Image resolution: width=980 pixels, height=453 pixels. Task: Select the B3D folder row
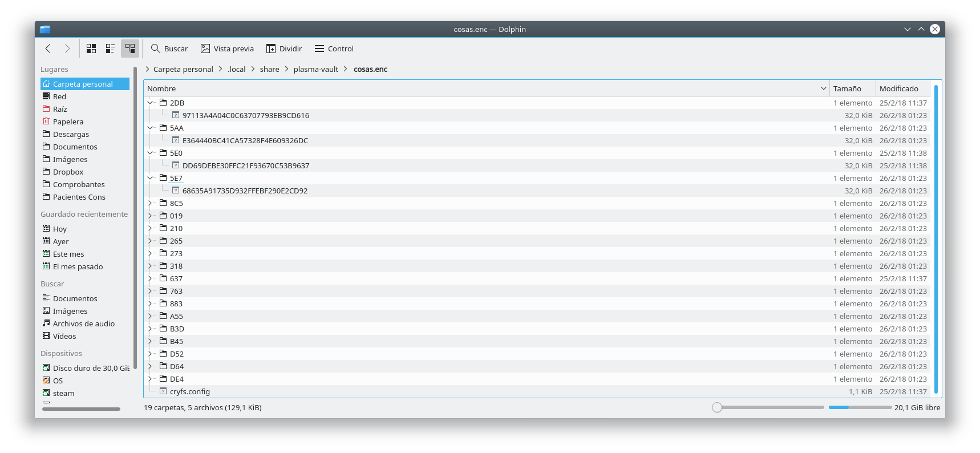click(x=537, y=329)
